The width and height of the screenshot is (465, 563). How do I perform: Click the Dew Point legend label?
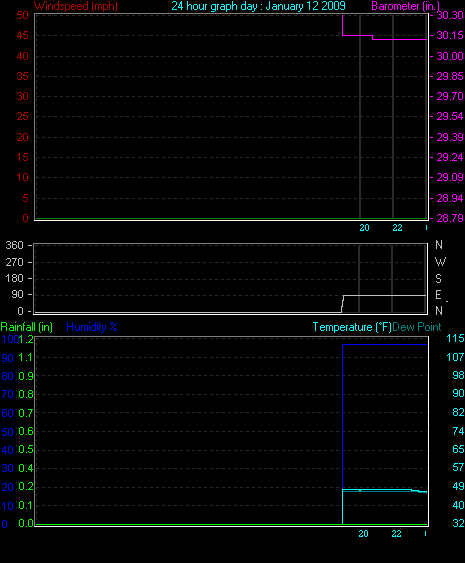[417, 327]
